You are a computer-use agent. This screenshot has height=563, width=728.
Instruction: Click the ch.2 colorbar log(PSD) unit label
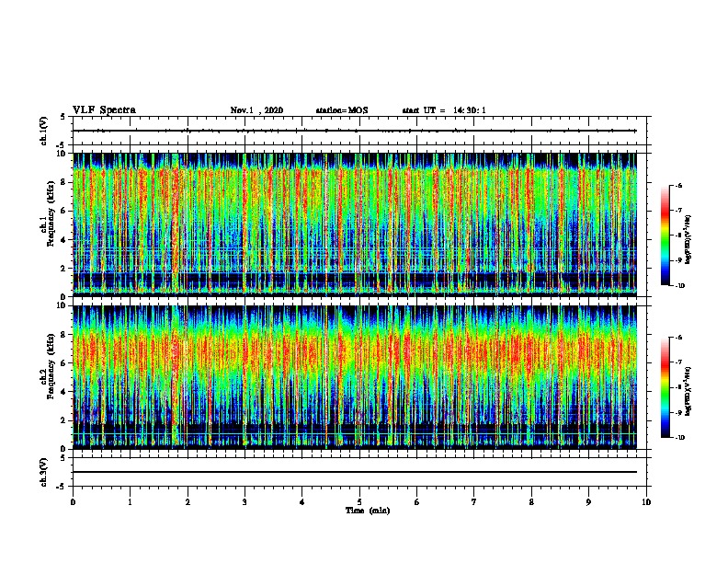(688, 391)
